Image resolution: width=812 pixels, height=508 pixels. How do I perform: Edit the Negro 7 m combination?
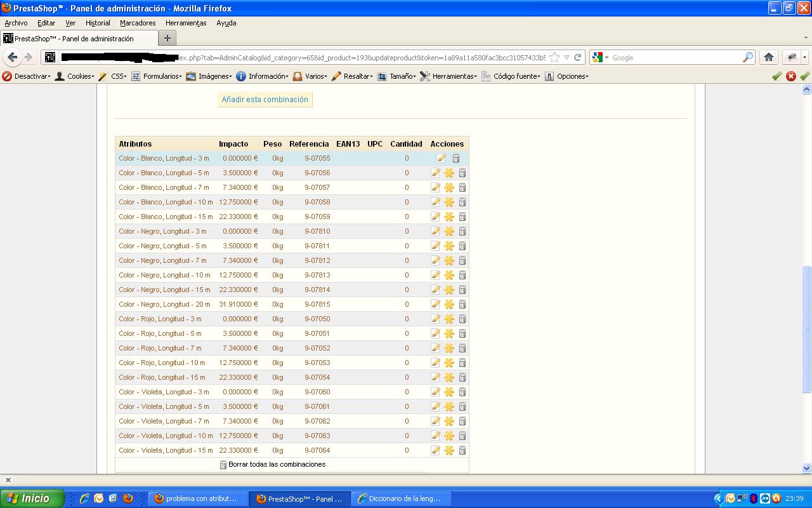[x=436, y=260]
